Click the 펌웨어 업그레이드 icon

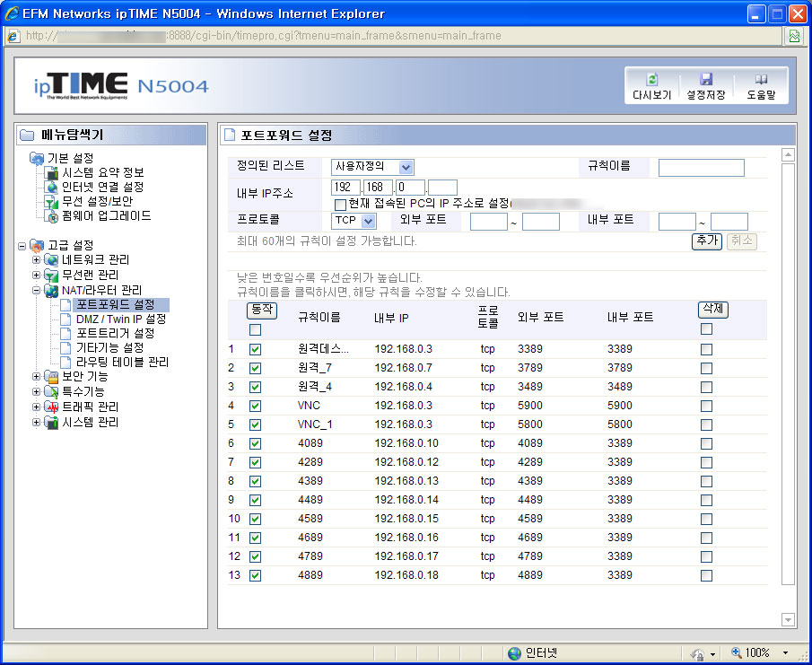[x=51, y=216]
